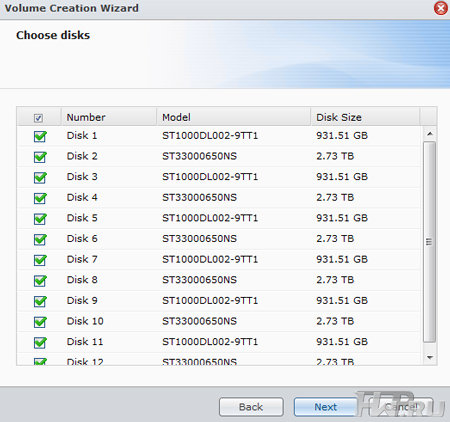Uncheck the Disk 4 checkbox
450x422 pixels.
pos(40,198)
